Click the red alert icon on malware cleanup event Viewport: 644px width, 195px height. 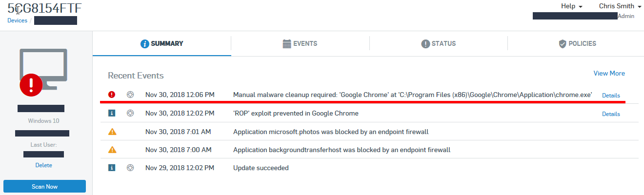point(112,95)
